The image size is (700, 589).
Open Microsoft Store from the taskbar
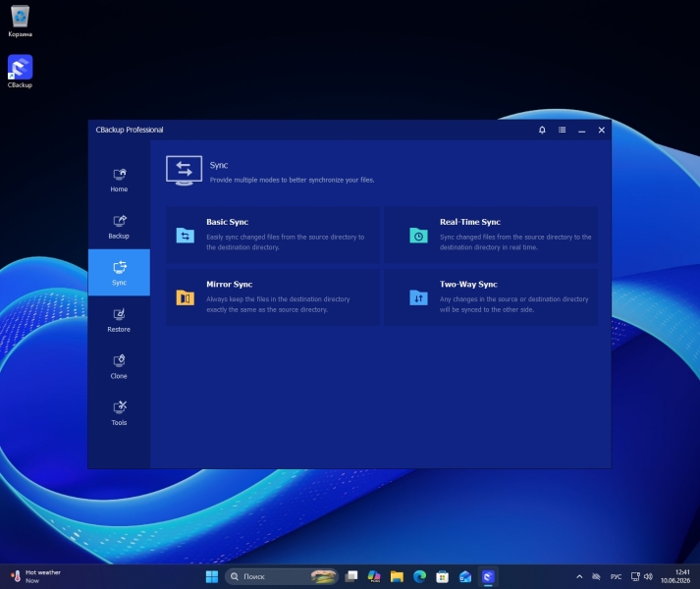pos(443,576)
